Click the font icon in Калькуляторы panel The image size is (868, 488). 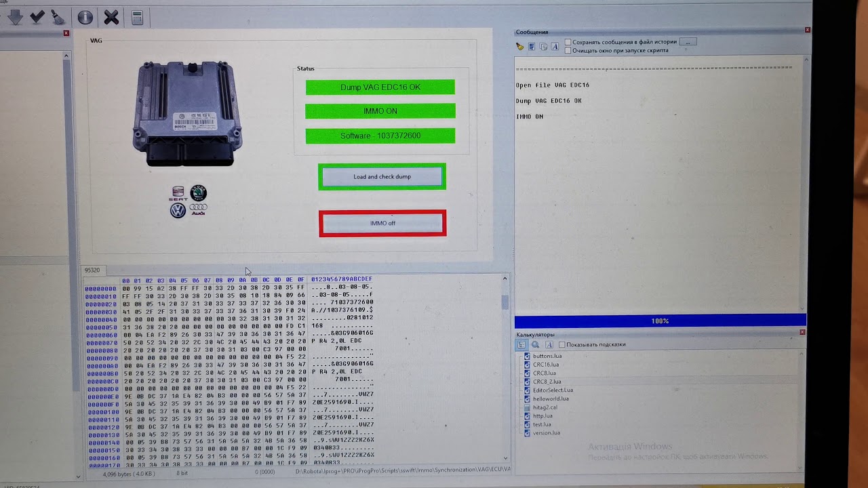click(x=549, y=344)
